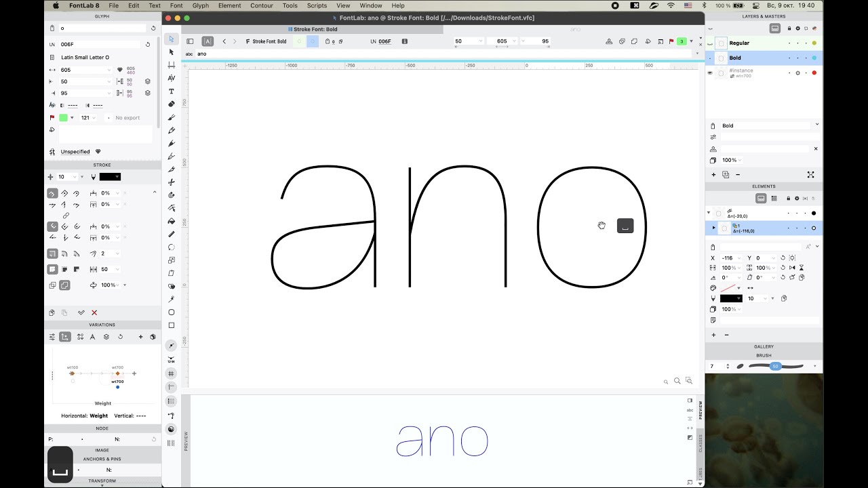Toggle the A text mode button in toolbar
The height and width of the screenshot is (488, 868).
pyautogui.click(x=208, y=41)
